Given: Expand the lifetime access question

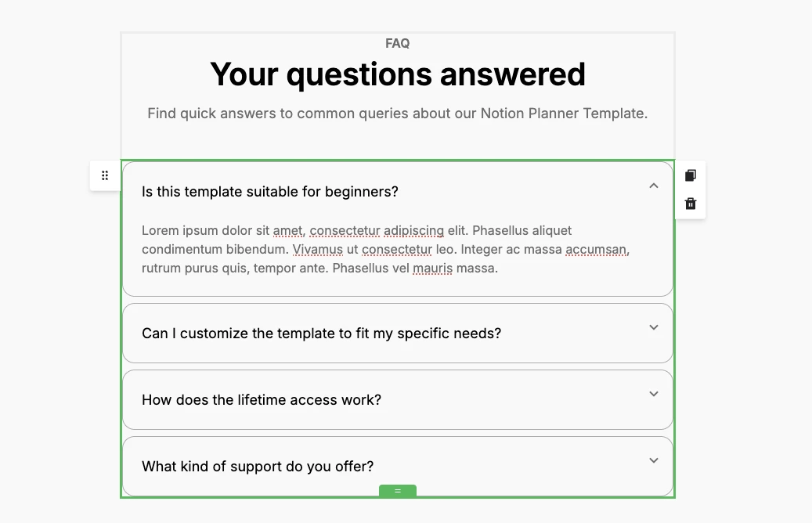Looking at the screenshot, I should click(x=653, y=394).
